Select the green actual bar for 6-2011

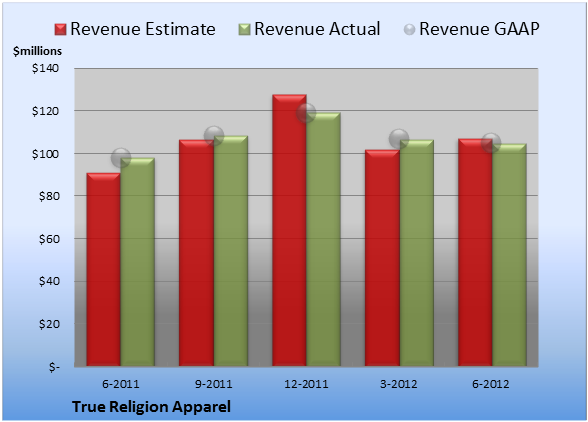coord(138,262)
